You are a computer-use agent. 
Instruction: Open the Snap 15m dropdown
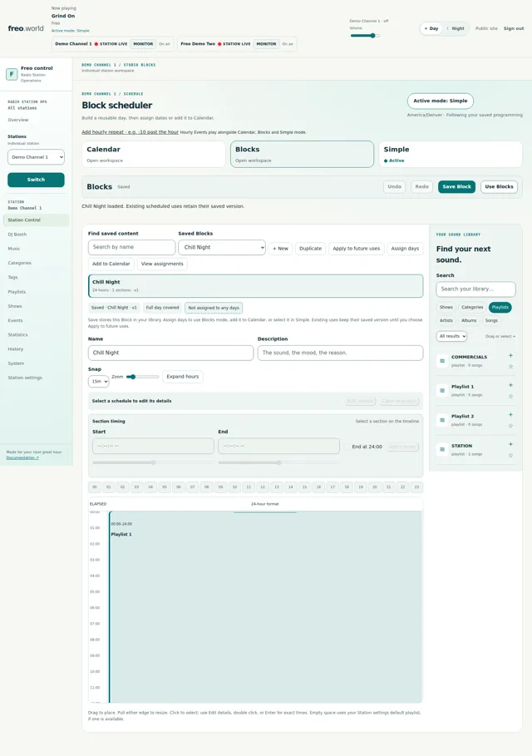click(x=98, y=382)
